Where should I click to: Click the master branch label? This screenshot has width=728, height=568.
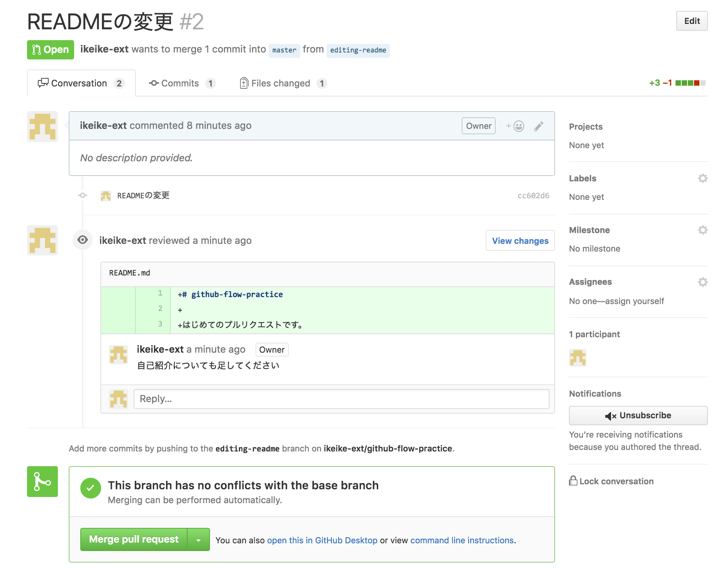(x=284, y=50)
